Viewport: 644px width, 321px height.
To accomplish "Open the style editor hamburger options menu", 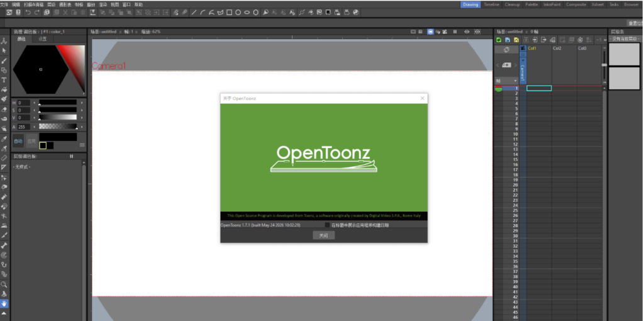I will (x=82, y=145).
